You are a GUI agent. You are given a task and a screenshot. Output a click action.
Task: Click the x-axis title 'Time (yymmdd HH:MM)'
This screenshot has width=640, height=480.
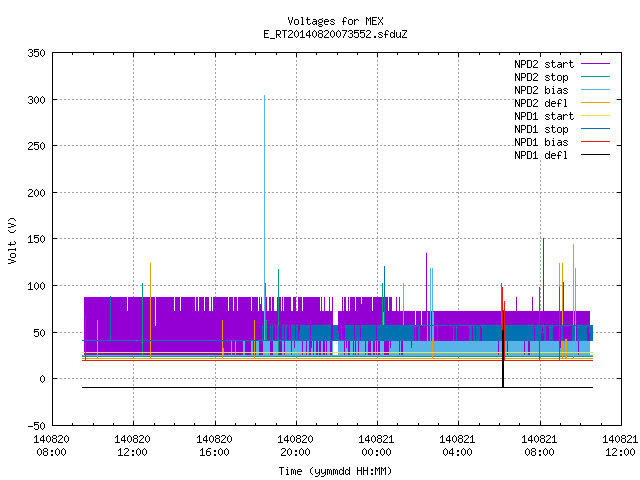tap(335, 471)
